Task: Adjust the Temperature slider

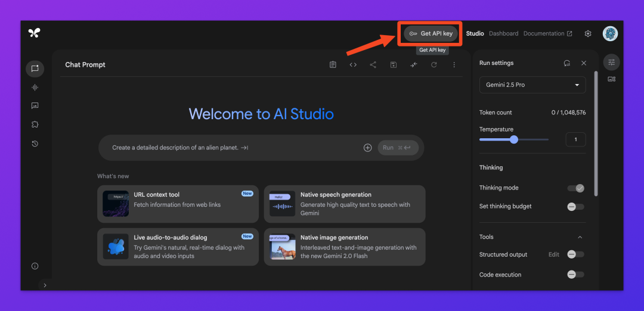Action: [x=514, y=139]
